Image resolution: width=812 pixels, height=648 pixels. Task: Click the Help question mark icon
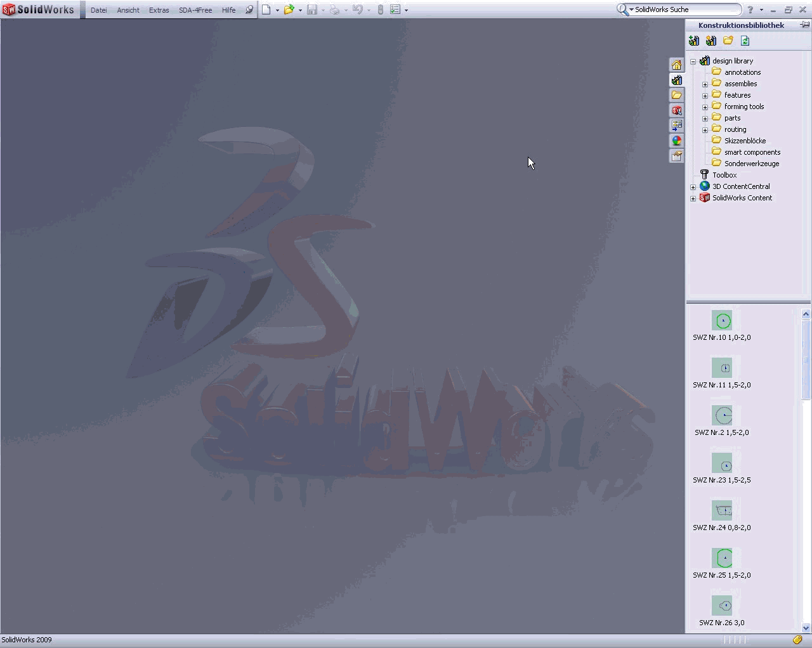[x=750, y=10]
